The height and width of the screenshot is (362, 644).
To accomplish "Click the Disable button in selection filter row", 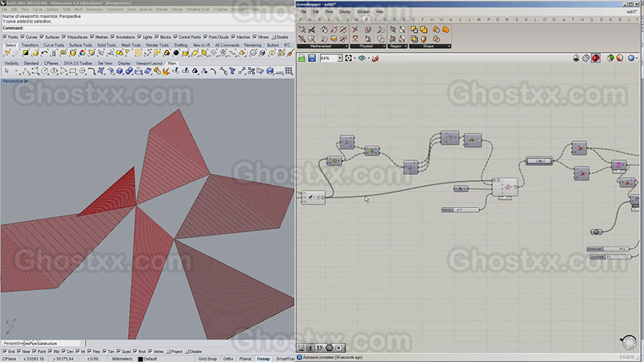I will 280,37.
